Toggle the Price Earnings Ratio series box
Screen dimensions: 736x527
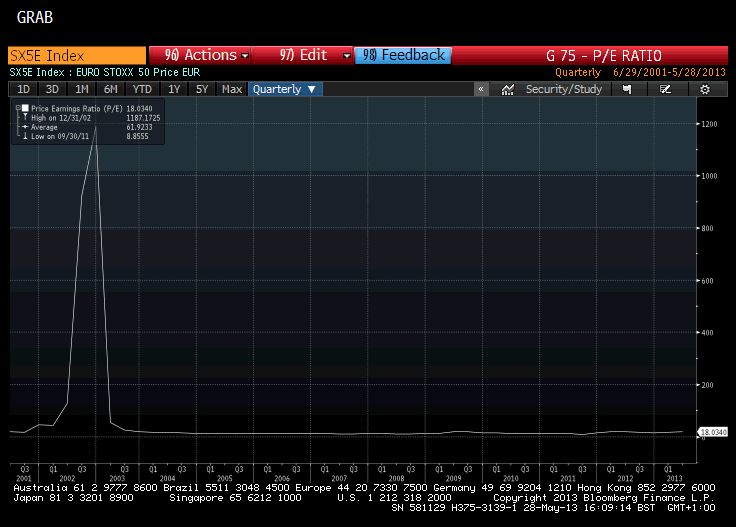click(25, 106)
